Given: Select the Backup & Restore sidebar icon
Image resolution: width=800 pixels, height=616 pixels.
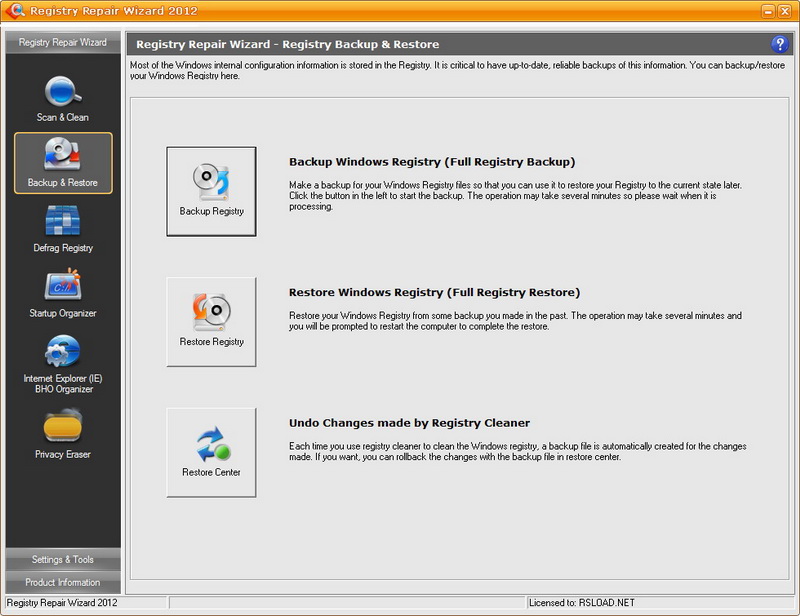Looking at the screenshot, I should [x=63, y=163].
